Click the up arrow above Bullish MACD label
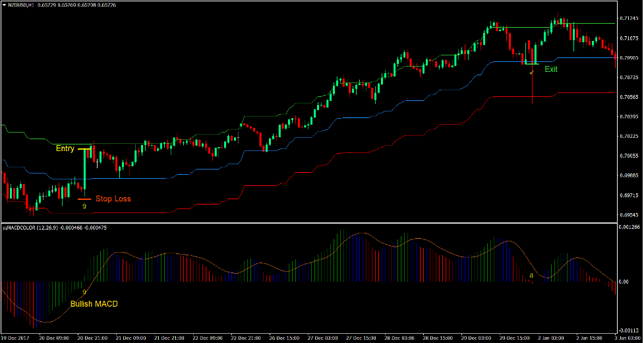The height and width of the screenshot is (343, 644). point(84,291)
